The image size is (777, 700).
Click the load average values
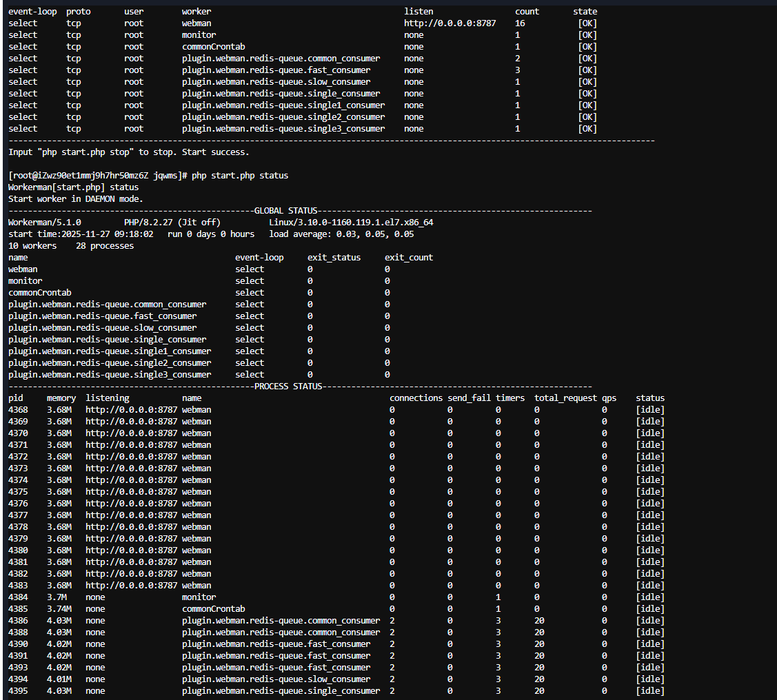375,234
